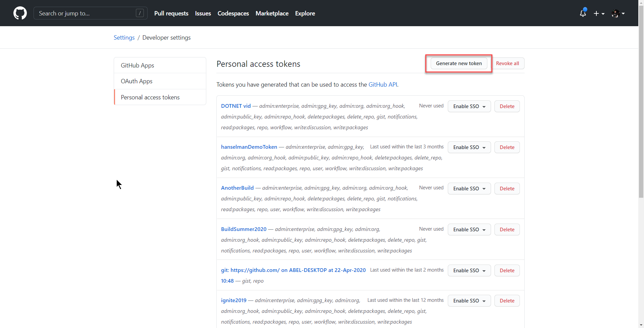Click Generate new token button

tap(459, 63)
